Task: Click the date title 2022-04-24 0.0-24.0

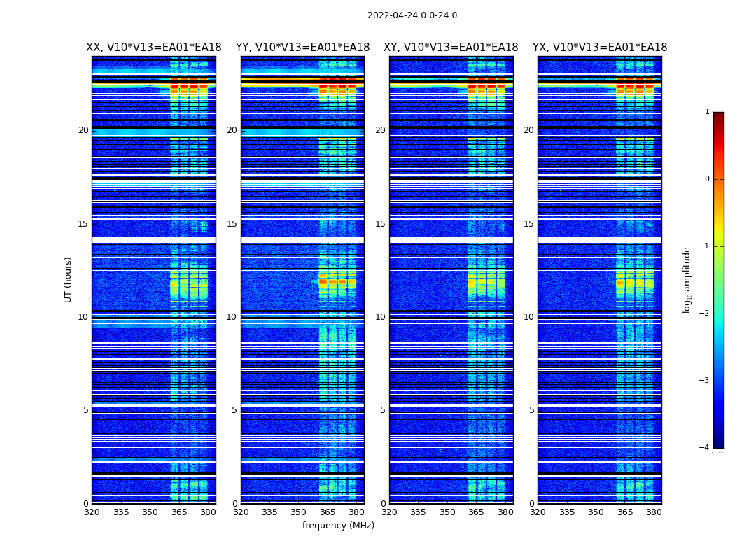Action: pyautogui.click(x=412, y=15)
